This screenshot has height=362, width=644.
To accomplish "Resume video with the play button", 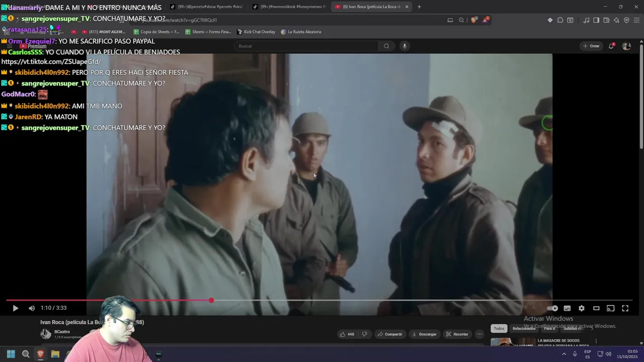I will click(x=15, y=308).
